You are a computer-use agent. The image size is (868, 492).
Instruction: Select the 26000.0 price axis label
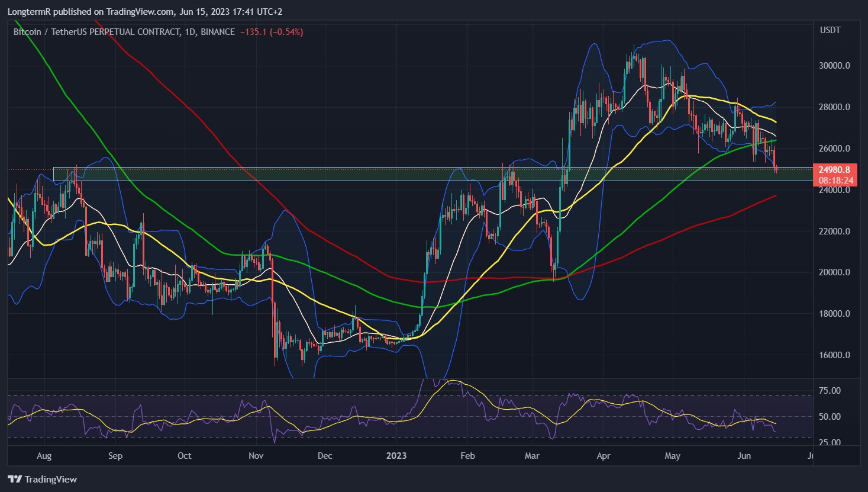click(834, 149)
